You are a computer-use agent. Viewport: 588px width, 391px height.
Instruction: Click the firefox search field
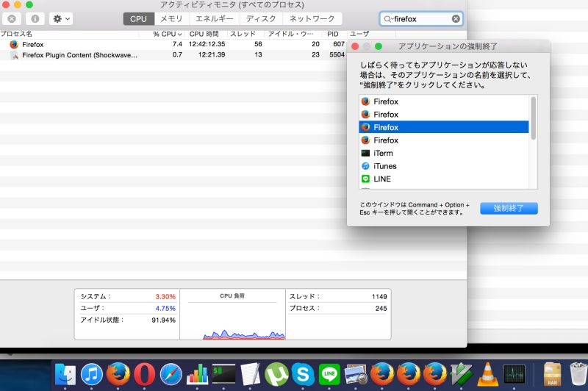pyautogui.click(x=421, y=19)
